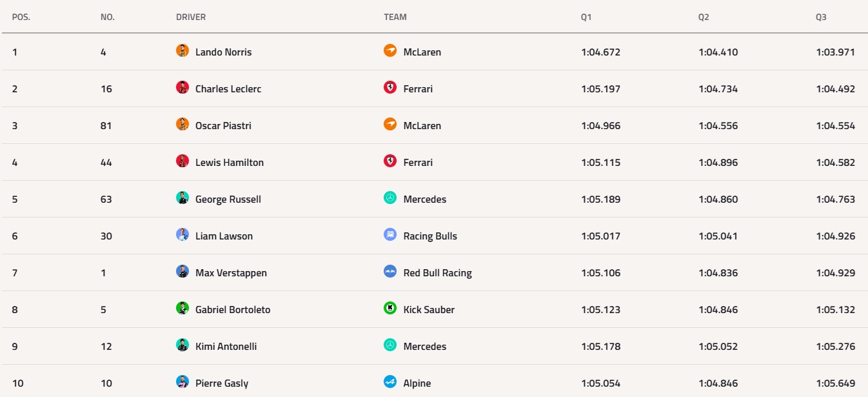Open Liam Lawson's driver name link

(x=224, y=236)
